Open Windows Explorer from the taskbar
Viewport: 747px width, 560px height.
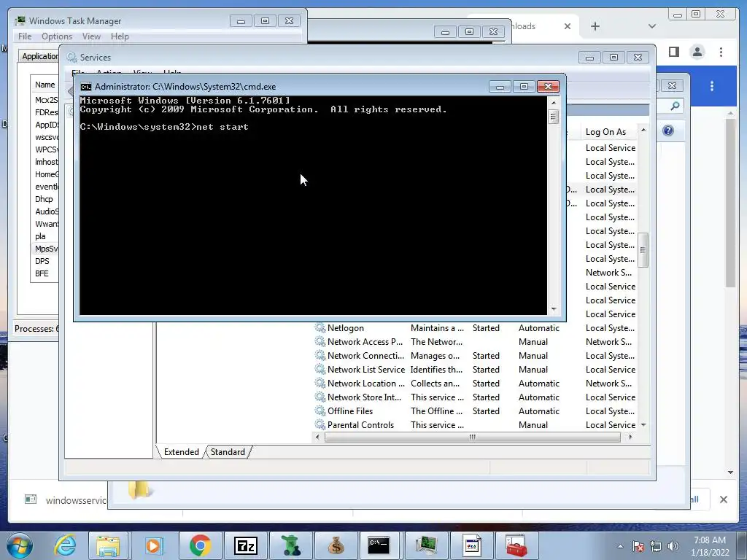(x=109, y=545)
